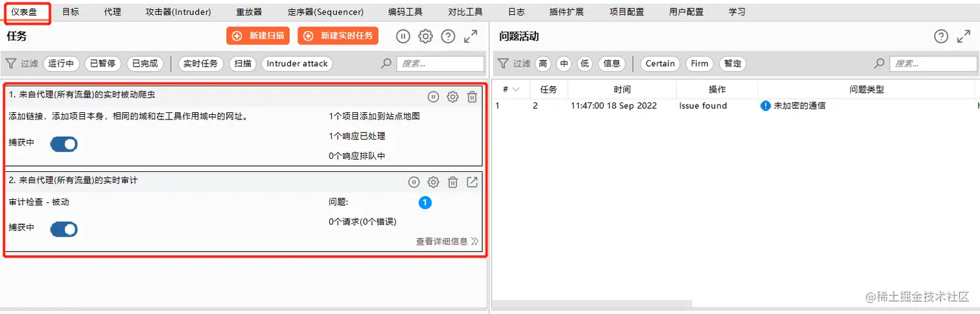Pause task 2 实时审计
Screen dimensions: 980x314
(414, 182)
